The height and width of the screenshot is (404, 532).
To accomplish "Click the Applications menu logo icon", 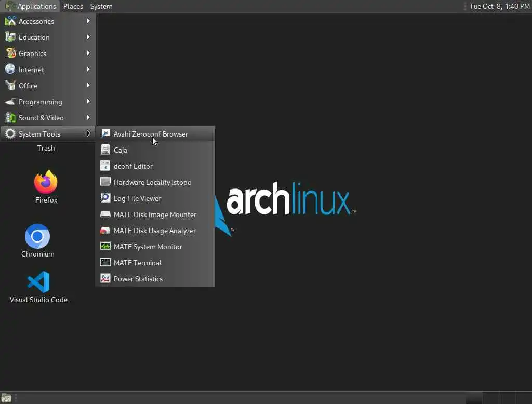I will point(9,6).
